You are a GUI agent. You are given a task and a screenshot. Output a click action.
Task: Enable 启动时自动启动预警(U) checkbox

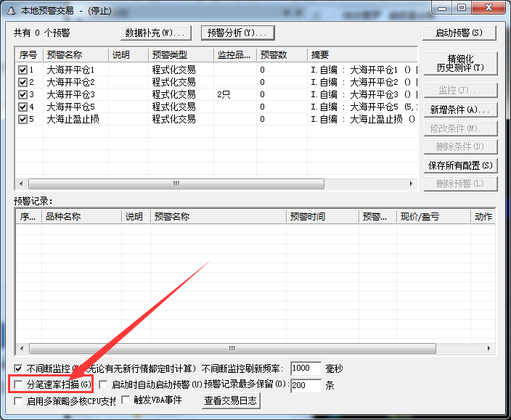(x=103, y=384)
